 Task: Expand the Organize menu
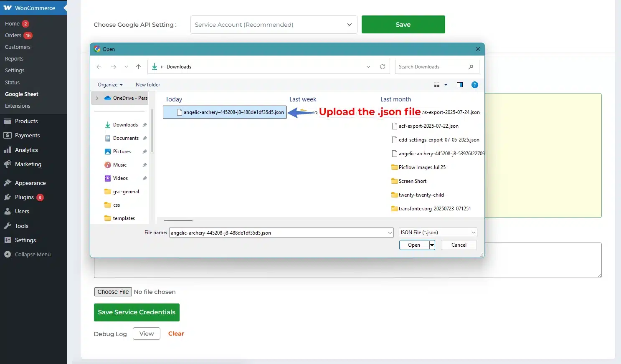[110, 85]
